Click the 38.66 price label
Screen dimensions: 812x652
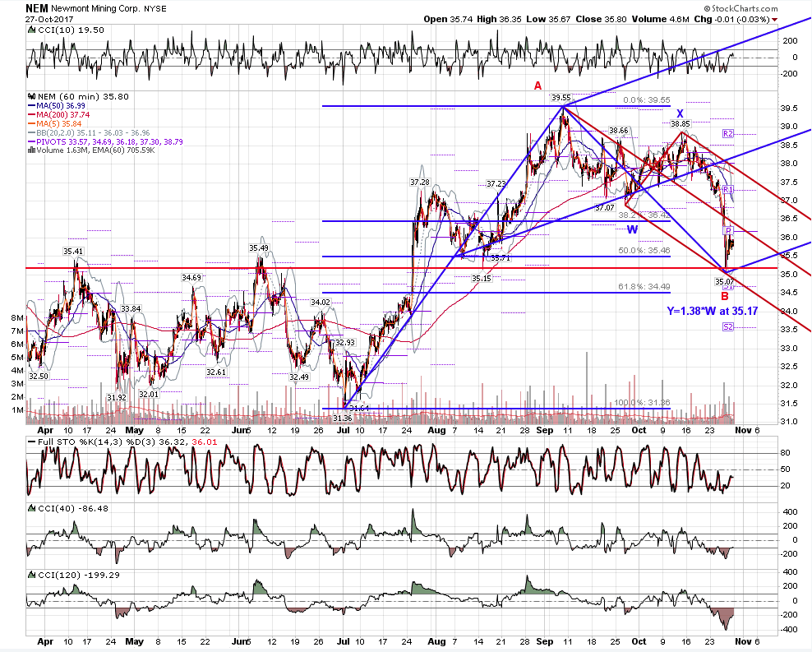click(618, 131)
